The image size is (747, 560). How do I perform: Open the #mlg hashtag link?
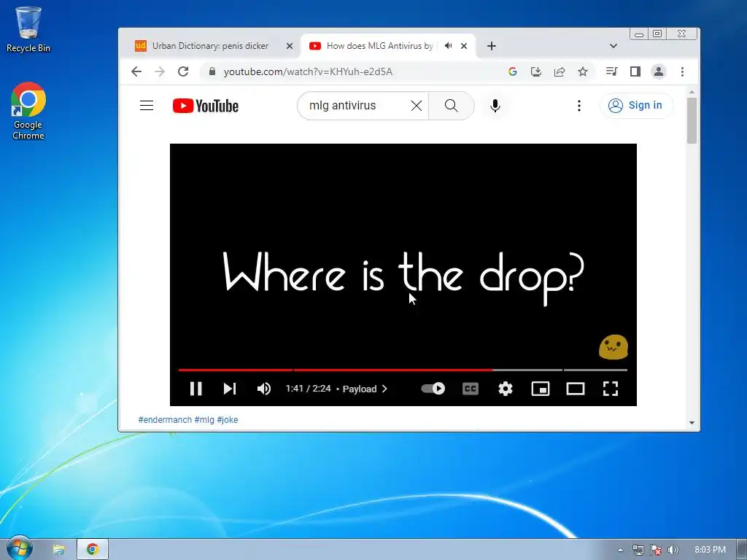204,419
